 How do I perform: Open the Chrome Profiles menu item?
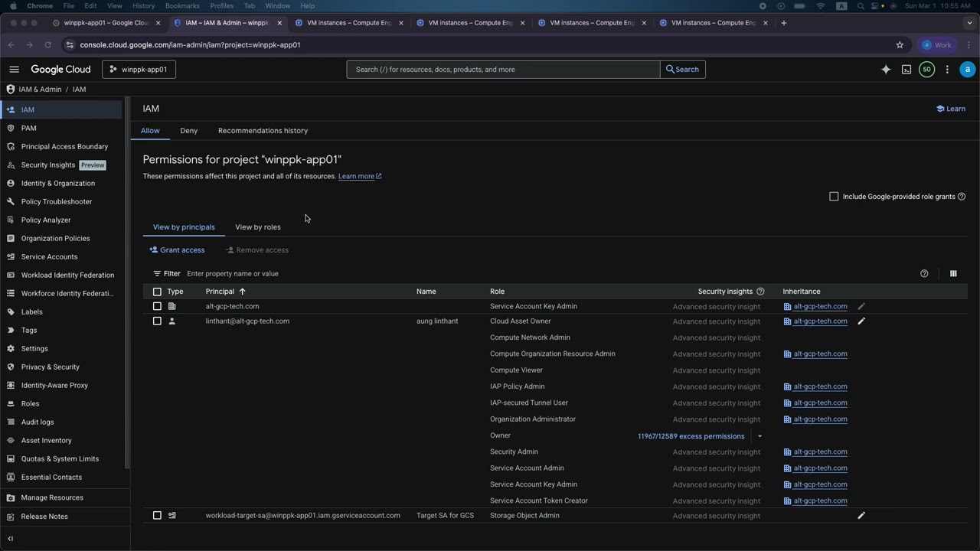pyautogui.click(x=222, y=5)
